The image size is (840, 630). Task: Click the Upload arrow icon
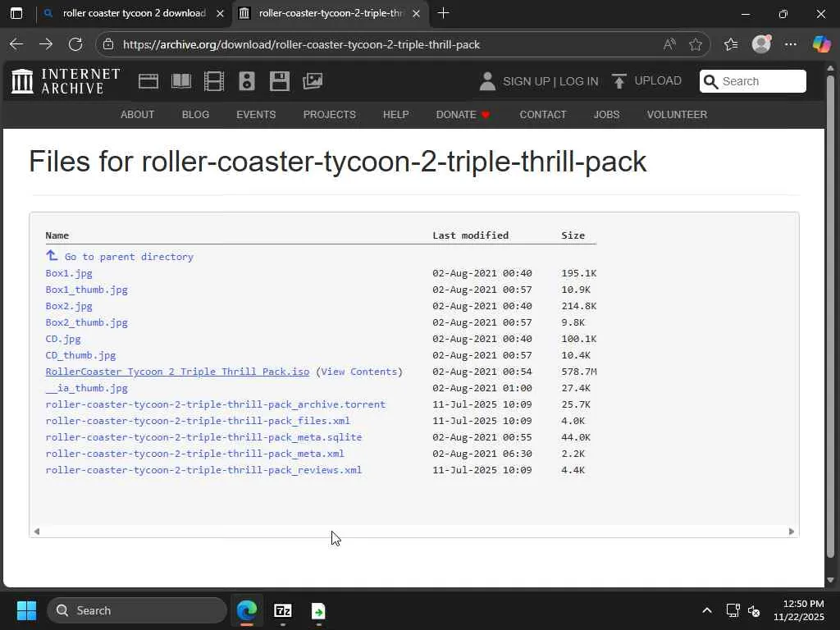point(619,81)
